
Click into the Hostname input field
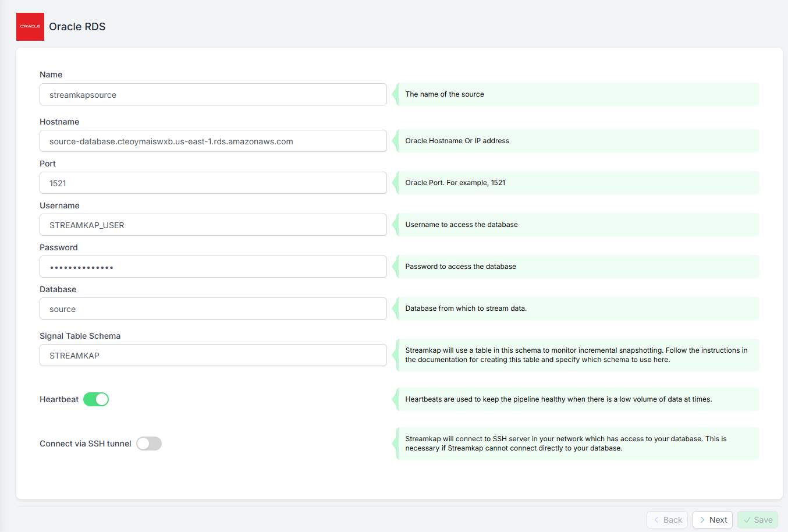(x=213, y=141)
